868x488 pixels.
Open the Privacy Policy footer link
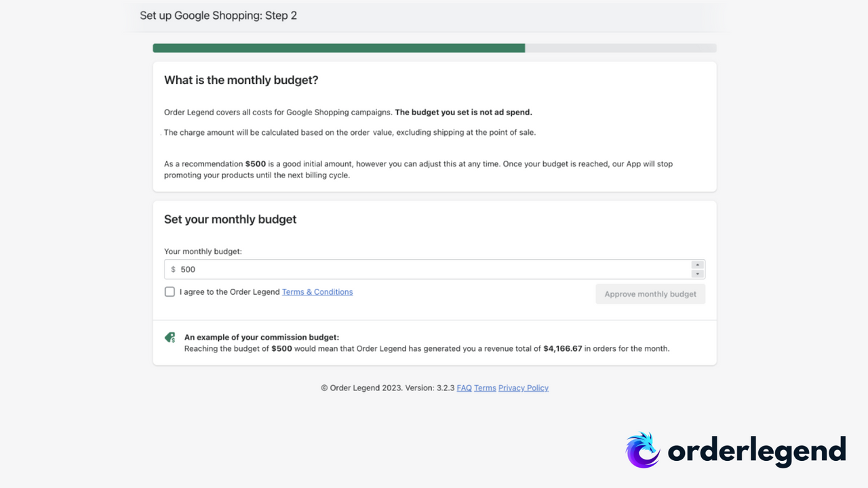click(x=524, y=388)
